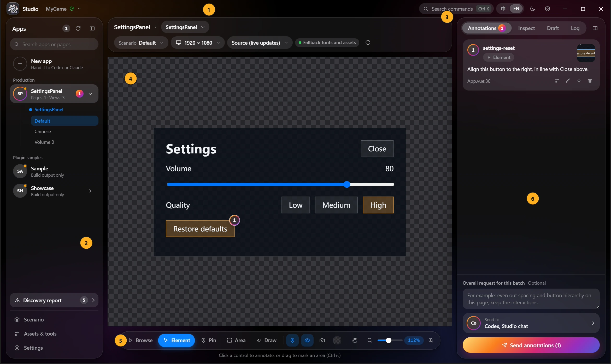Open the 1920 × 1080 resolution dropdown
The height and width of the screenshot is (364, 611).
click(x=198, y=43)
